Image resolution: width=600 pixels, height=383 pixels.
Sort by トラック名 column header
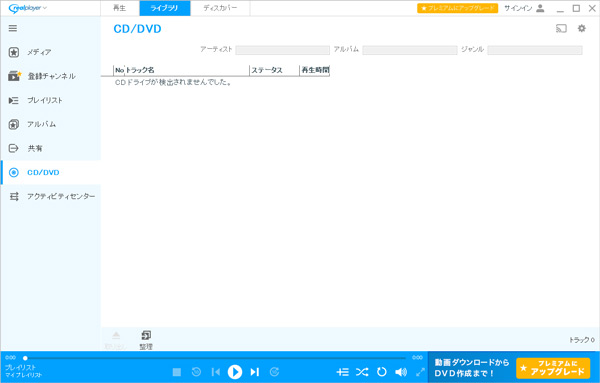[x=187, y=70]
